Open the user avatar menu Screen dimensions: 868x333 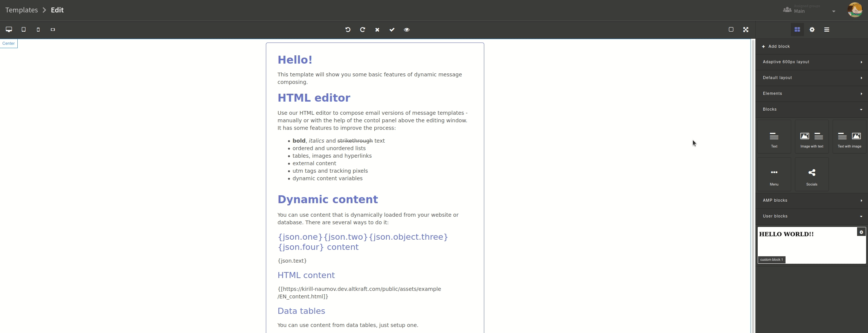pos(855,10)
